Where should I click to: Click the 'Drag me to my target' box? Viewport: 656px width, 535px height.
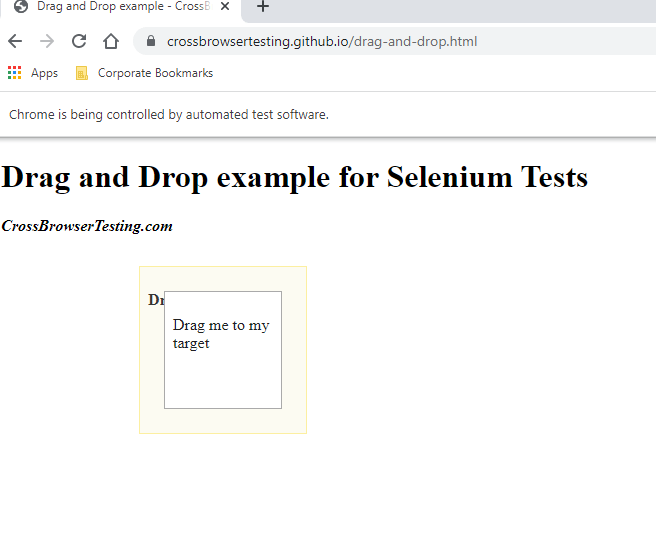pos(222,350)
